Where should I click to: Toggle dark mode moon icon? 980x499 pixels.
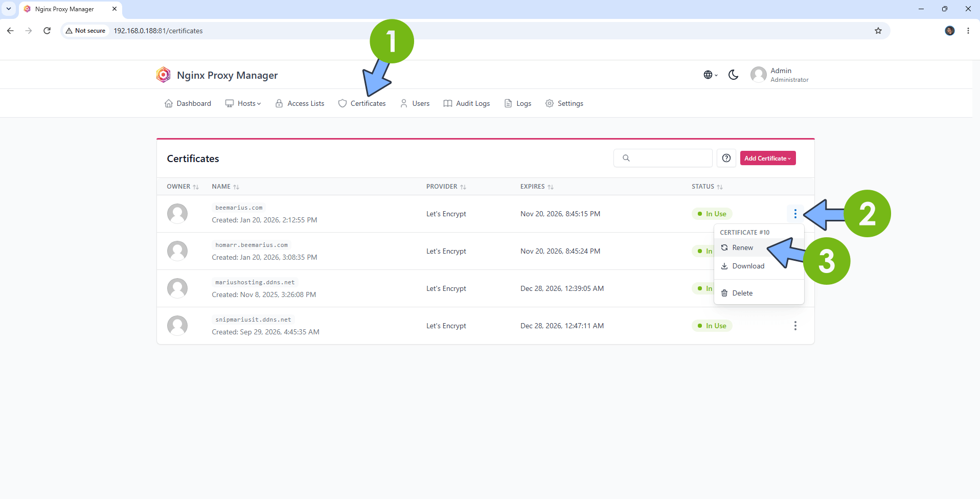click(x=733, y=75)
